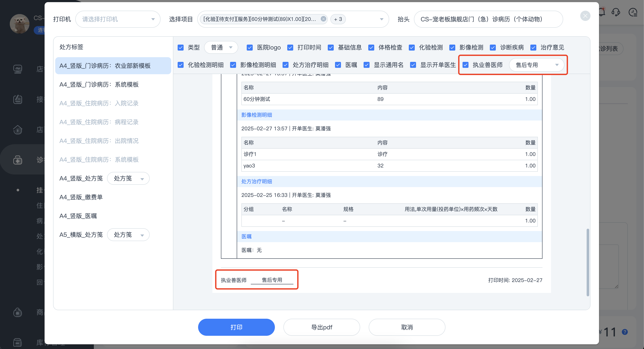Open 处方笺 dropdown for A4_竖版_处方笺
Viewport: 644px width, 349px height.
click(x=128, y=178)
